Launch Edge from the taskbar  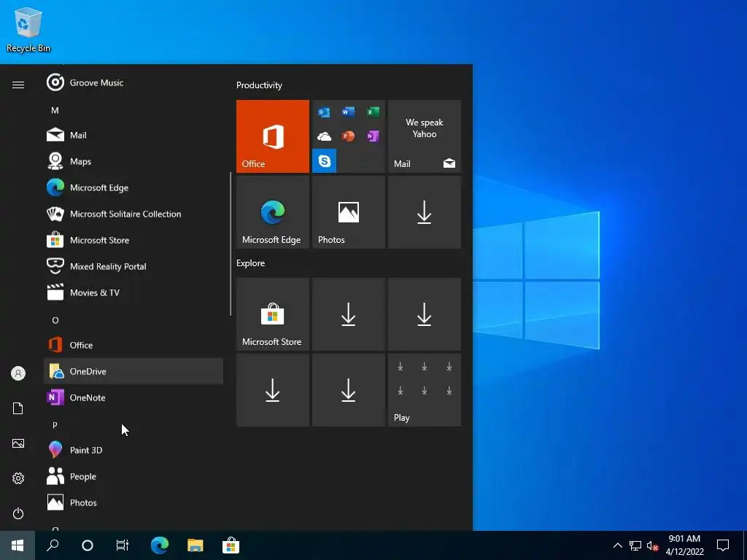pos(160,545)
